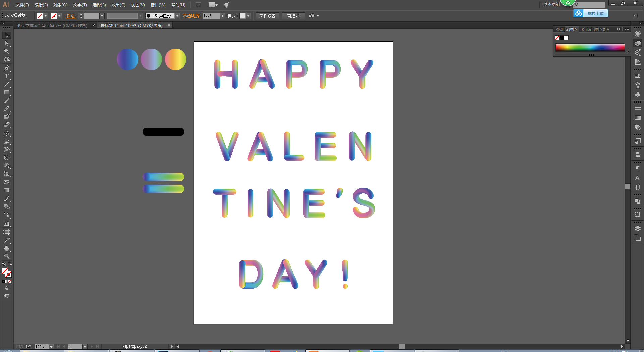Image resolution: width=644 pixels, height=352 pixels.
Task: Select the Eraser tool
Action: [7, 125]
